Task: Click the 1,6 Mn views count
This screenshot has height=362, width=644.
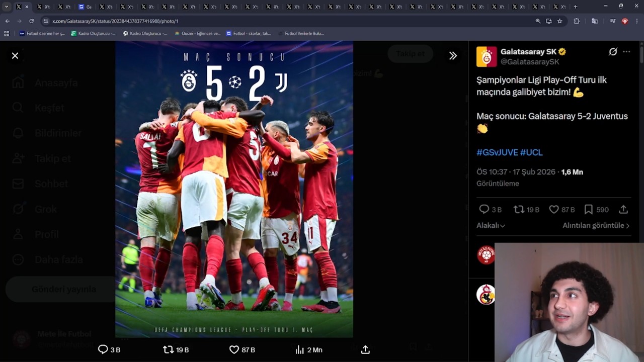Action: [572, 172]
